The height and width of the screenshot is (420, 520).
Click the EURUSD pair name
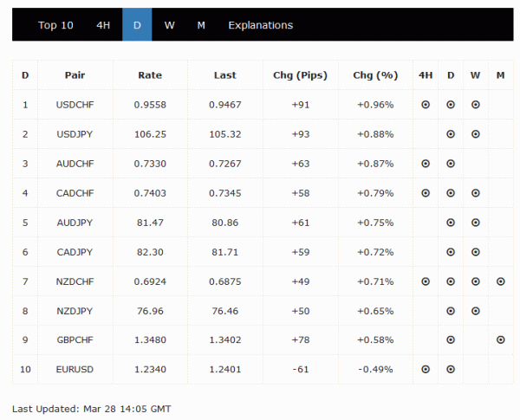point(75,370)
